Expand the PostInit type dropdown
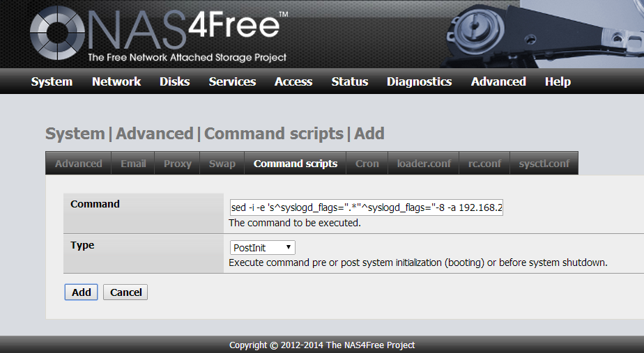This screenshot has height=353, width=644. coord(263,248)
